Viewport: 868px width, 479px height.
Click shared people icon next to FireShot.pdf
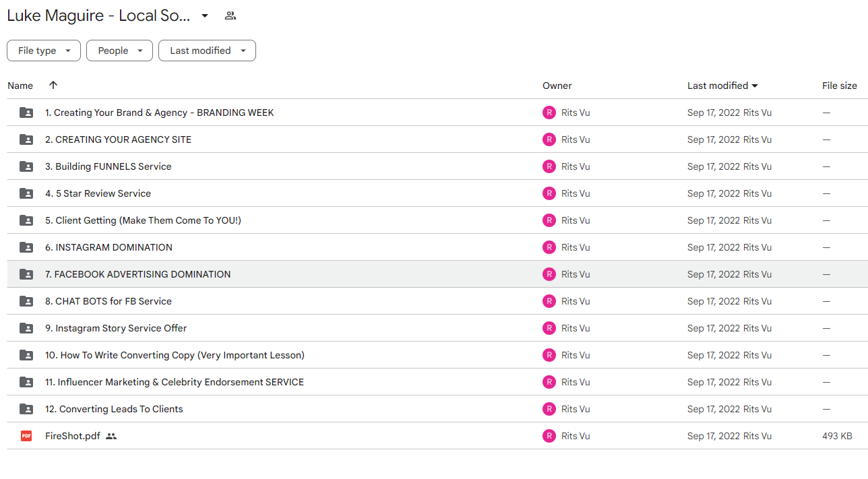pos(111,437)
